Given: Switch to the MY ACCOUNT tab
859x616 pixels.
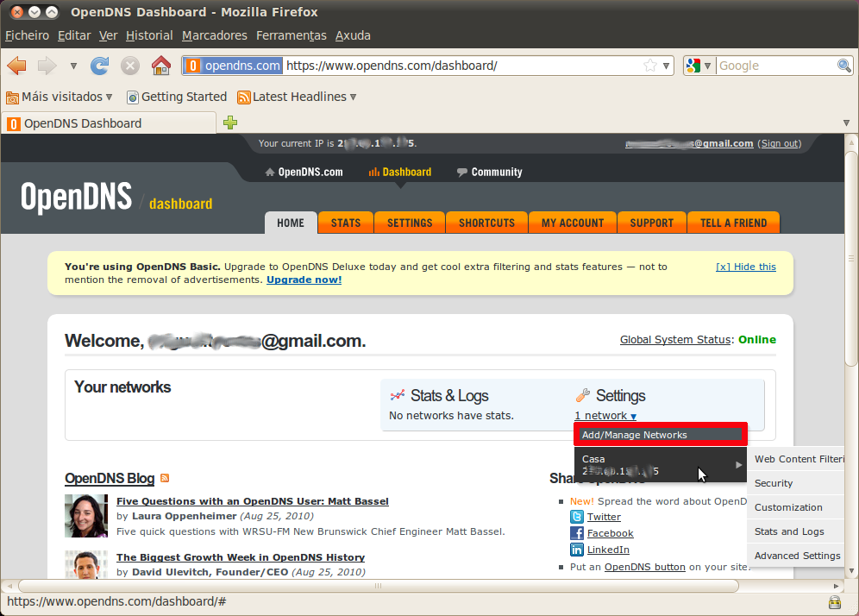Looking at the screenshot, I should point(573,223).
